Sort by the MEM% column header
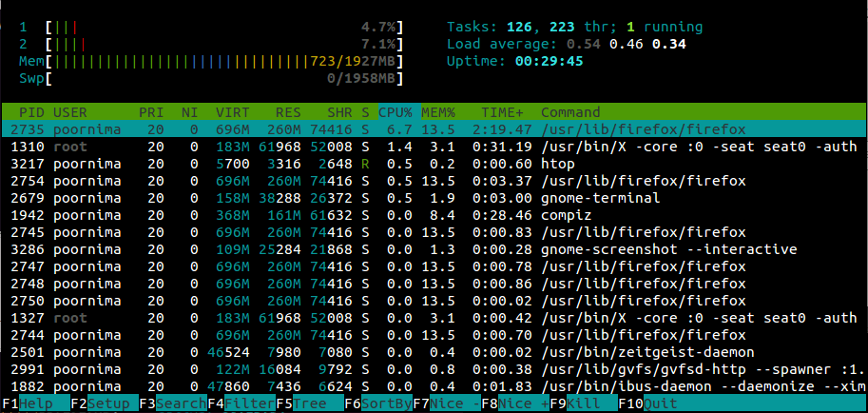Viewport: 868px width, 413px height. [x=441, y=112]
